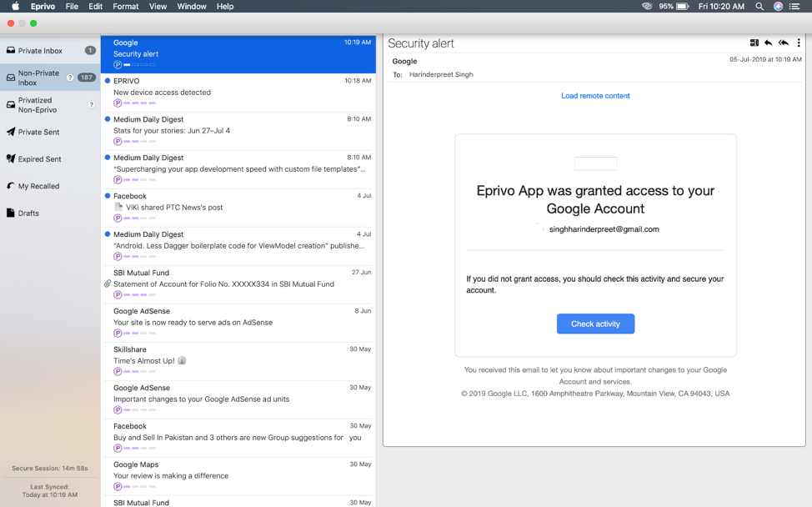Click the P privacy icon on EPRIVO message
This screenshot has height=507, width=812.
pyautogui.click(x=118, y=103)
